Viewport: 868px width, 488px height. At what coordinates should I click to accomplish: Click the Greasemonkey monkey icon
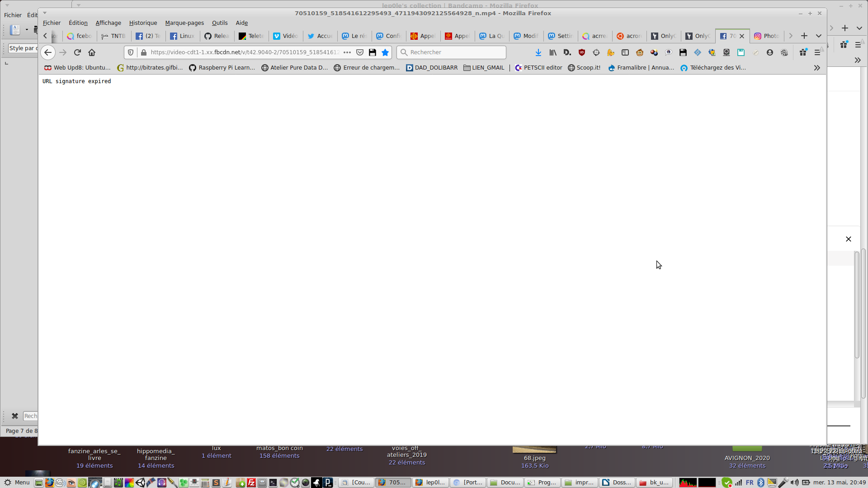[639, 52]
